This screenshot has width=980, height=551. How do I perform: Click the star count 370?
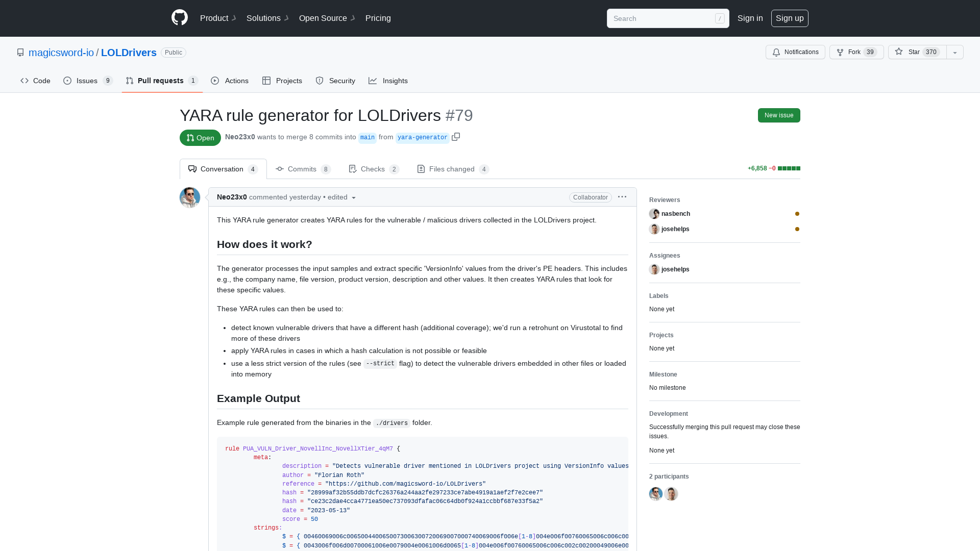tap(932, 52)
